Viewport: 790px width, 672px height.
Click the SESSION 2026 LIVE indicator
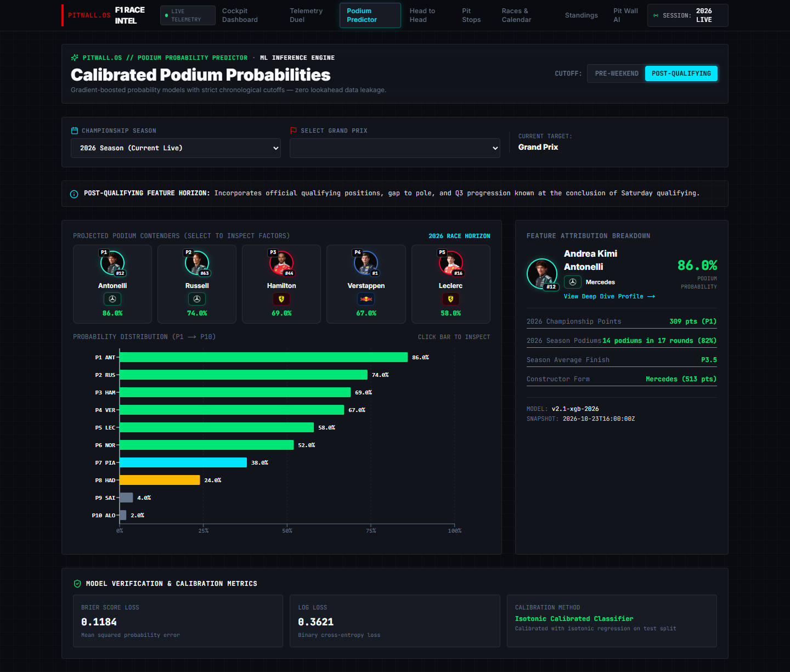688,15
